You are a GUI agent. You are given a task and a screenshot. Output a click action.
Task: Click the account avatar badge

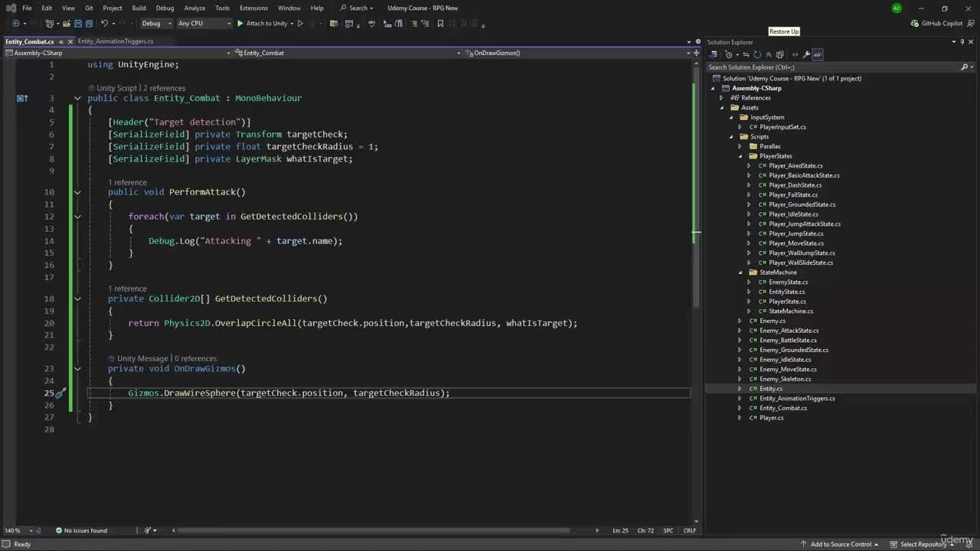pyautogui.click(x=897, y=8)
